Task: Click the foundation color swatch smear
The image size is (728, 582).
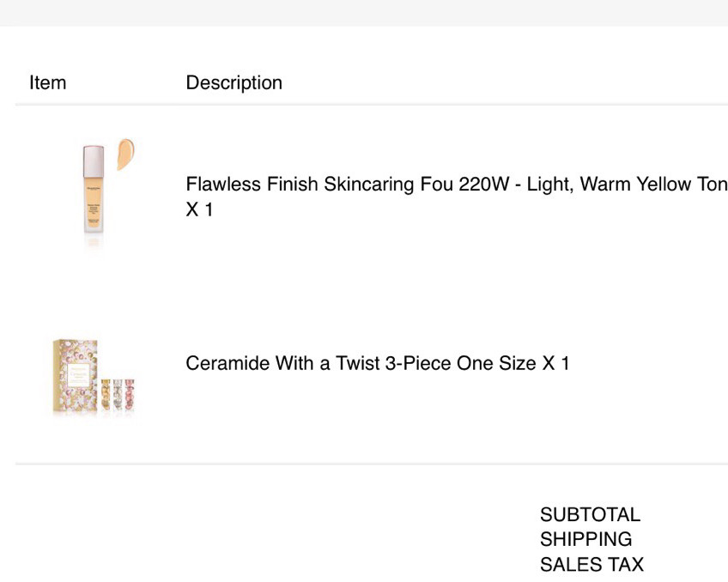Action: pyautogui.click(x=125, y=155)
